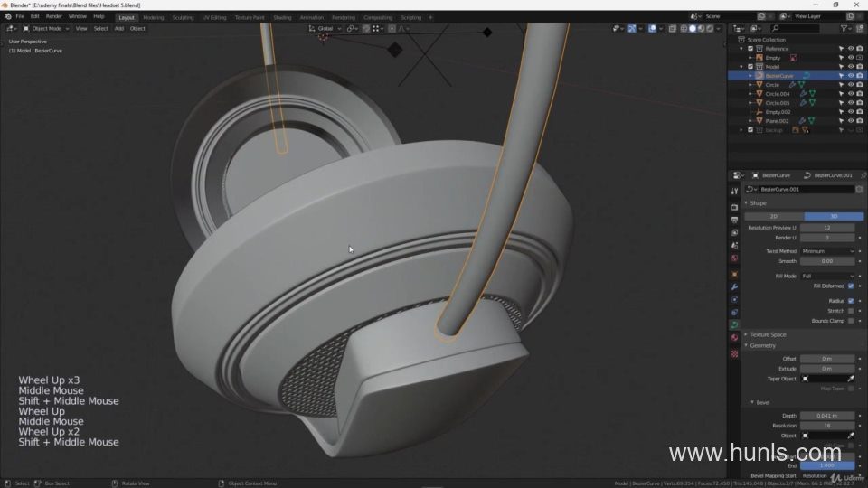Enable the Stretch checkbox
Viewport: 868px width, 488px height.
(x=851, y=311)
